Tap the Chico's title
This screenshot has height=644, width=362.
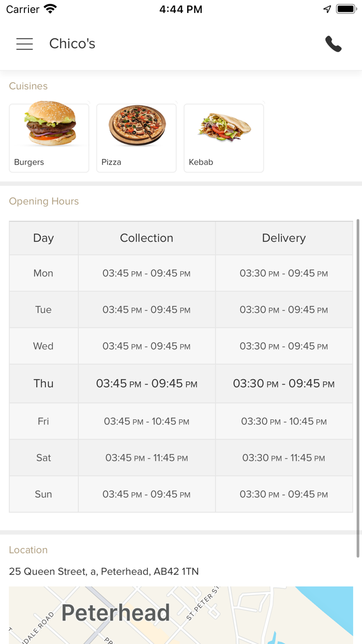click(x=72, y=44)
